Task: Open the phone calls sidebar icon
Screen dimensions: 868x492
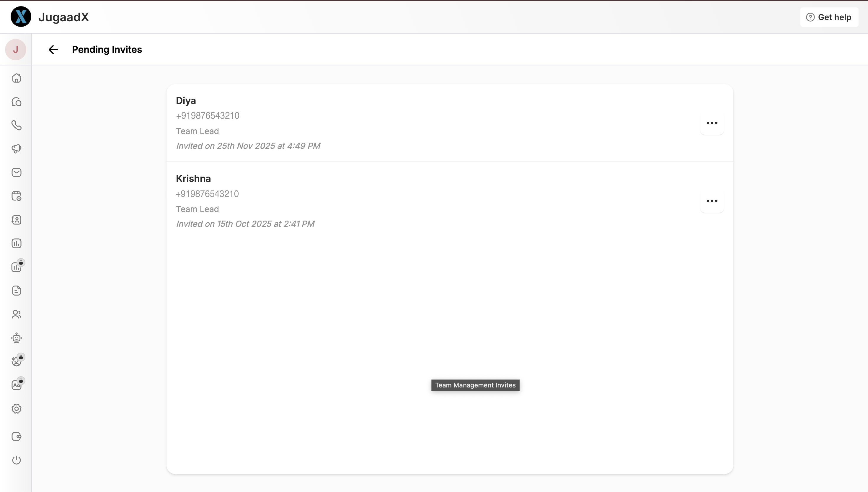Action: pos(16,126)
